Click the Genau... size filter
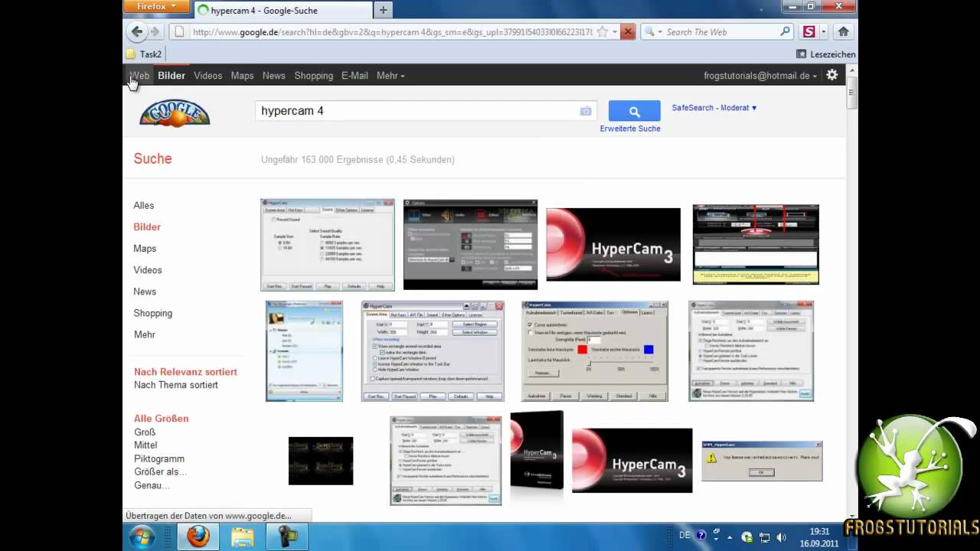The image size is (980, 551). (152, 485)
